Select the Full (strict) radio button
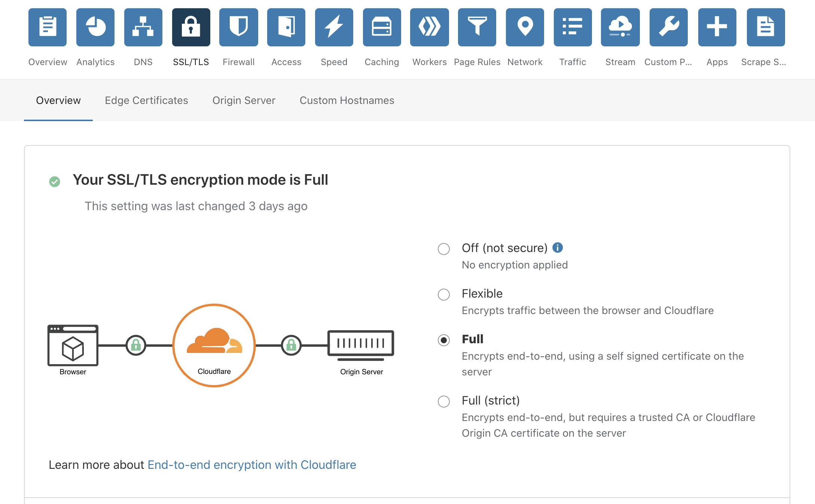 (444, 401)
